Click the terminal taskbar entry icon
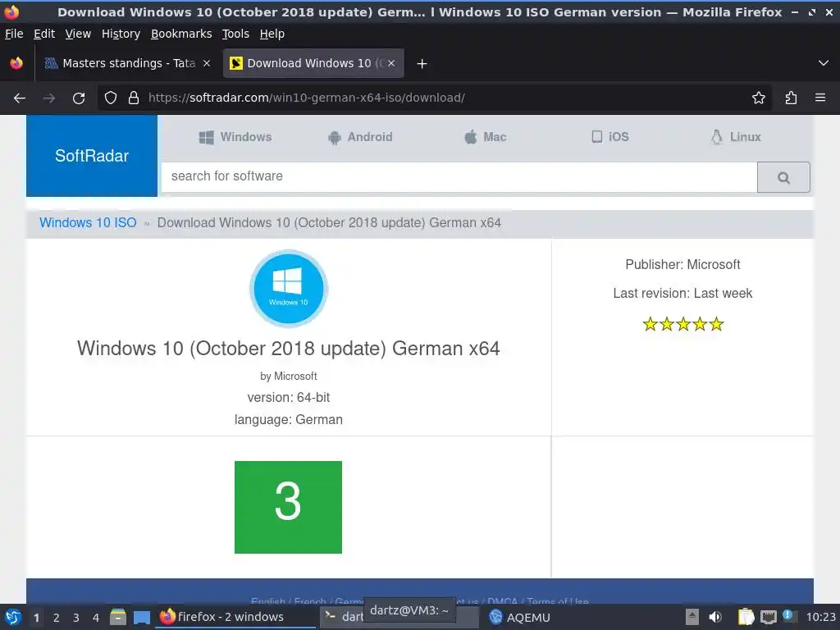Screen dimensions: 840x630 pos(331,617)
